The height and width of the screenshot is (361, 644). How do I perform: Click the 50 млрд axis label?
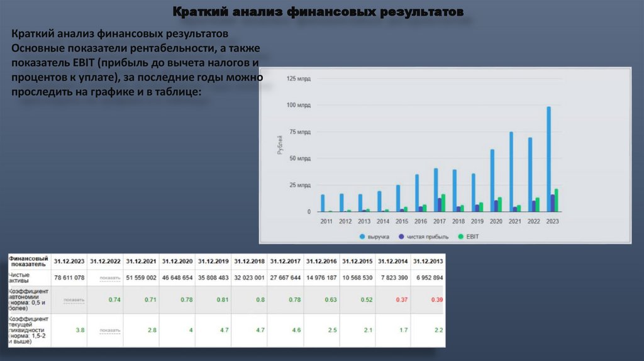click(x=300, y=158)
